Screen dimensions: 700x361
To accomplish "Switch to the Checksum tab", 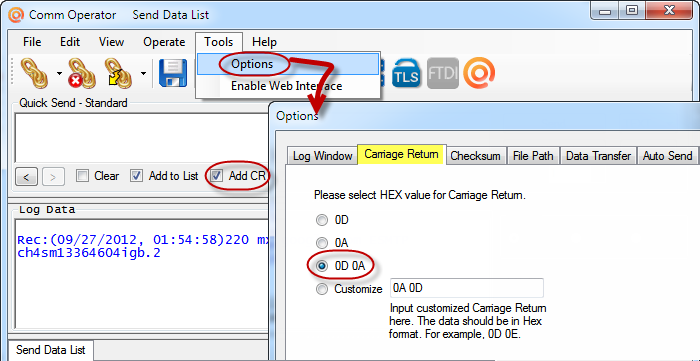I will (475, 156).
